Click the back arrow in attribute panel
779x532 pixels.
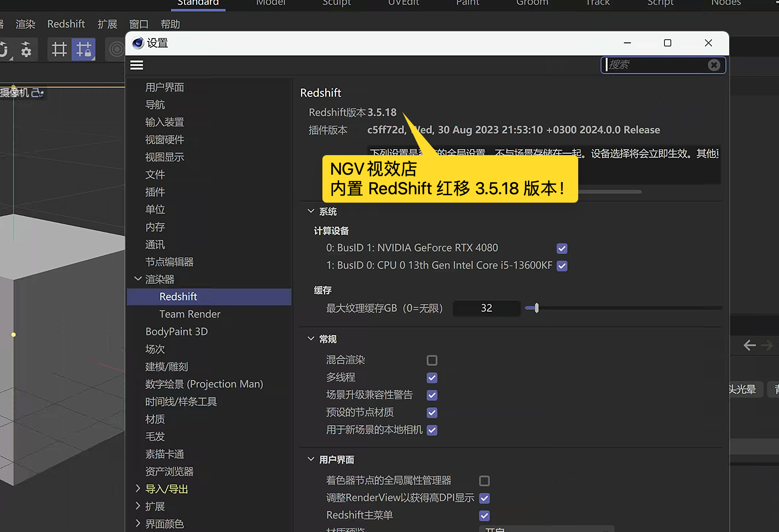coord(750,345)
